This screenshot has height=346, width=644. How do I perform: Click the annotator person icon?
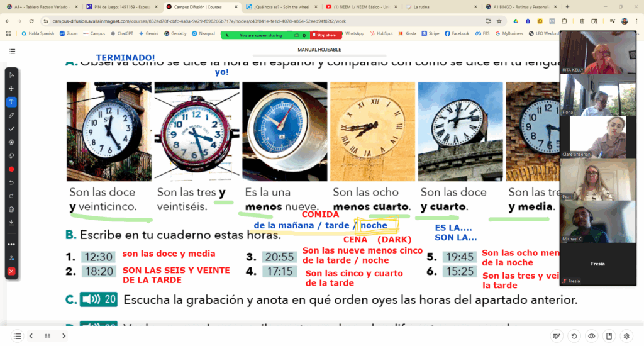[x=11, y=258]
